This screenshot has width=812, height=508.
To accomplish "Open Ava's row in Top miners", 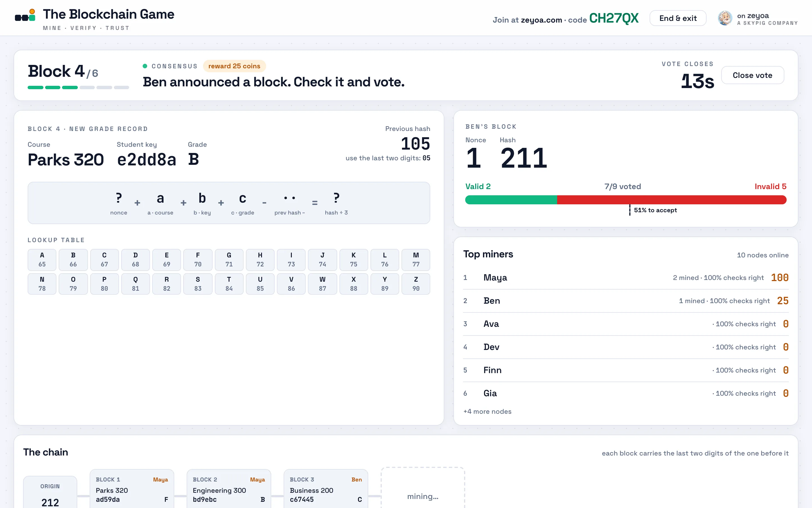I will tap(626, 324).
